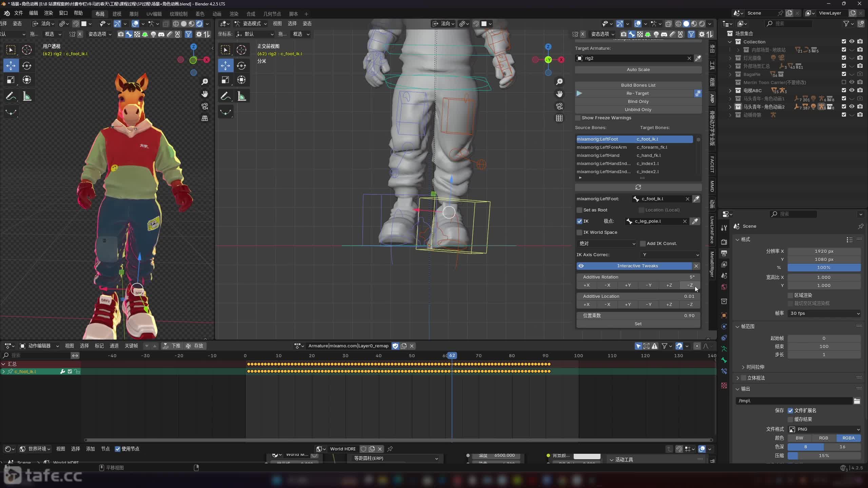Pick target armature with eyedropper icon
Screen dimensions: 868x488
(698, 58)
